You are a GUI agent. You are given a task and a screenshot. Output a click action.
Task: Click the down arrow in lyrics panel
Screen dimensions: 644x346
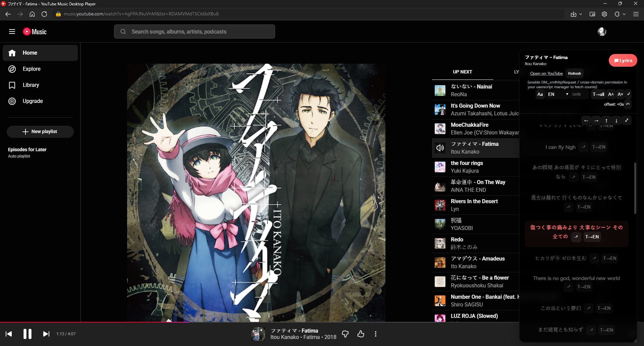pyautogui.click(x=616, y=121)
